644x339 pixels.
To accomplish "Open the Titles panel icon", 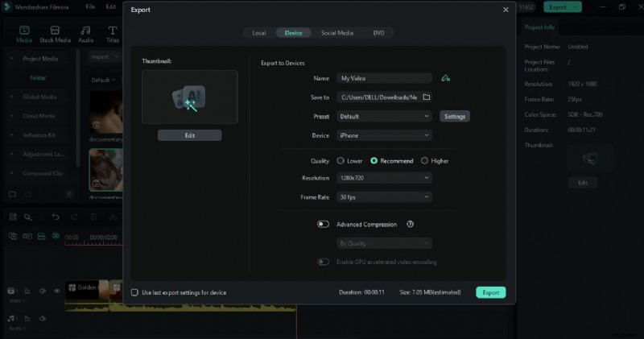I will (x=113, y=33).
